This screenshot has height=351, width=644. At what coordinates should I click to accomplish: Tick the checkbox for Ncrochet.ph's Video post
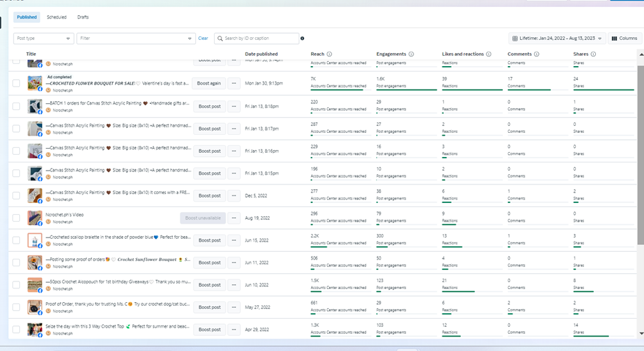(x=16, y=218)
